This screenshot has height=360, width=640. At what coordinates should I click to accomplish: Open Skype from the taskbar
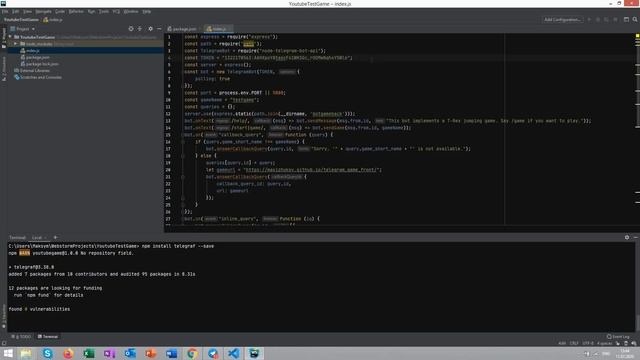click(x=47, y=353)
